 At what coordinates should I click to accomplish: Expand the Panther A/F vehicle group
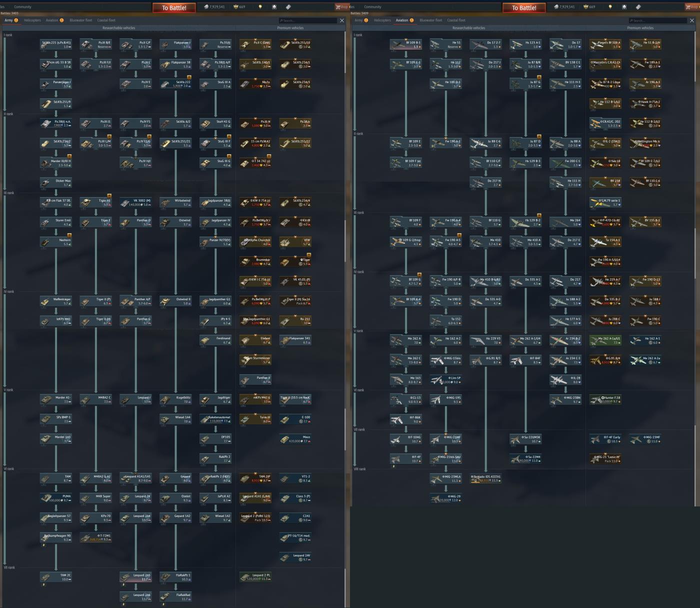135,301
